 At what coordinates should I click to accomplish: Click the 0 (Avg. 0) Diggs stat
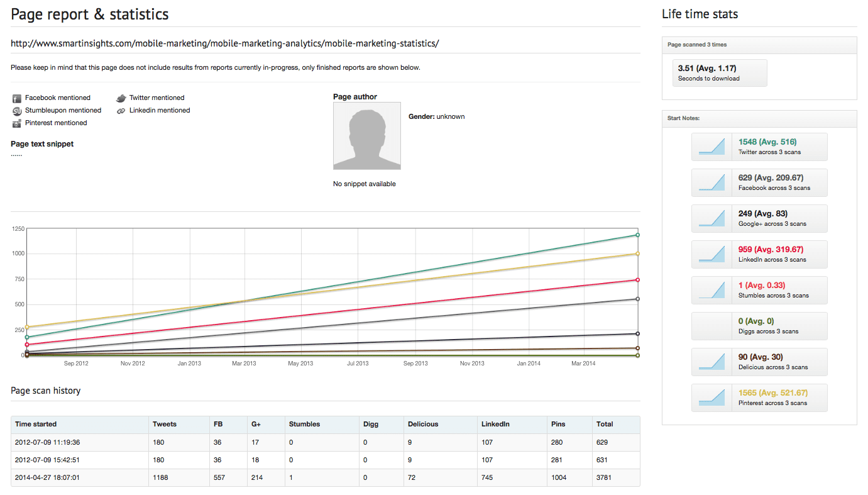(756, 321)
